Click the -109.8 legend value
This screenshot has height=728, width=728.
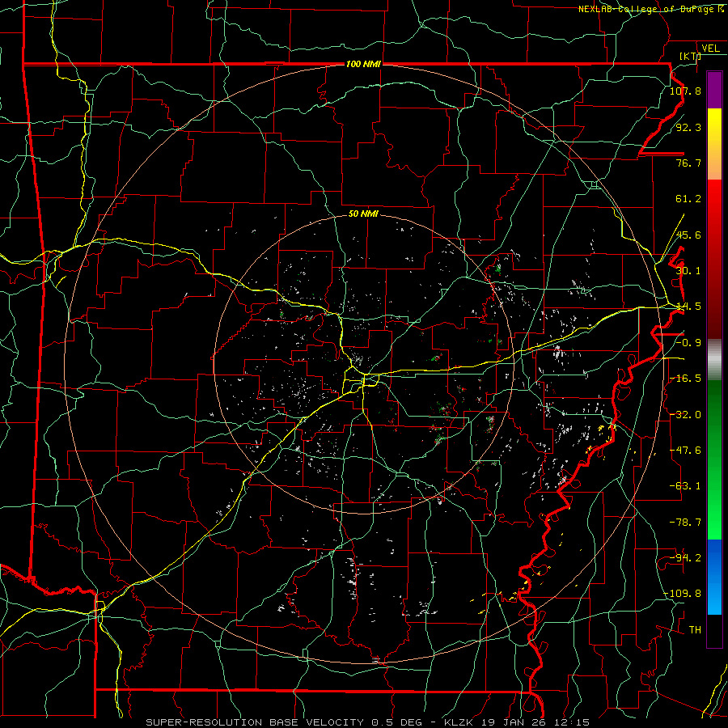tap(683, 594)
